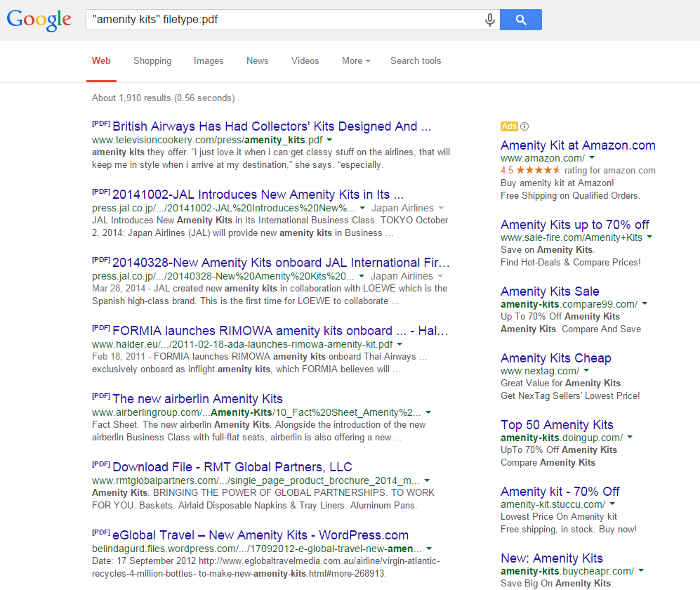Image resolution: width=700 pixels, height=590 pixels.
Task: Click the www.nextag.com URL text
Action: (x=540, y=371)
